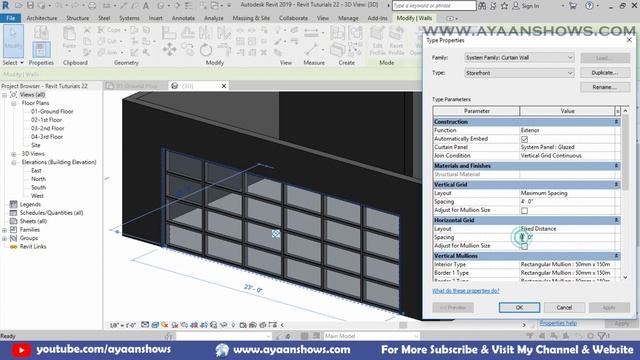Click the Help question mark icon
Screen dimensions: 640x360
coord(589,6)
